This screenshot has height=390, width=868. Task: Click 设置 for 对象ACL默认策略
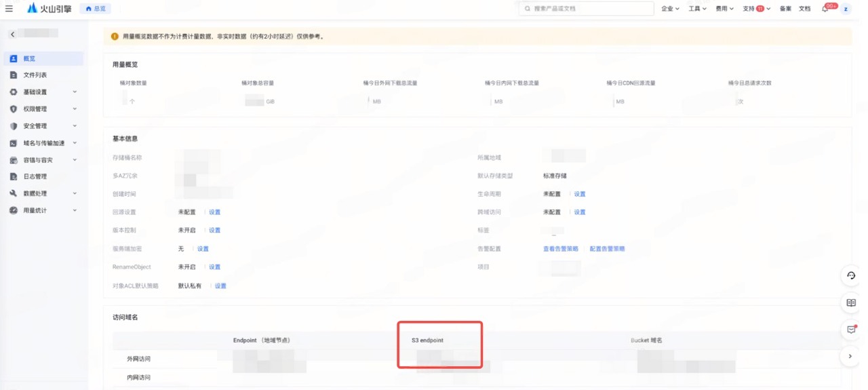[x=220, y=286]
